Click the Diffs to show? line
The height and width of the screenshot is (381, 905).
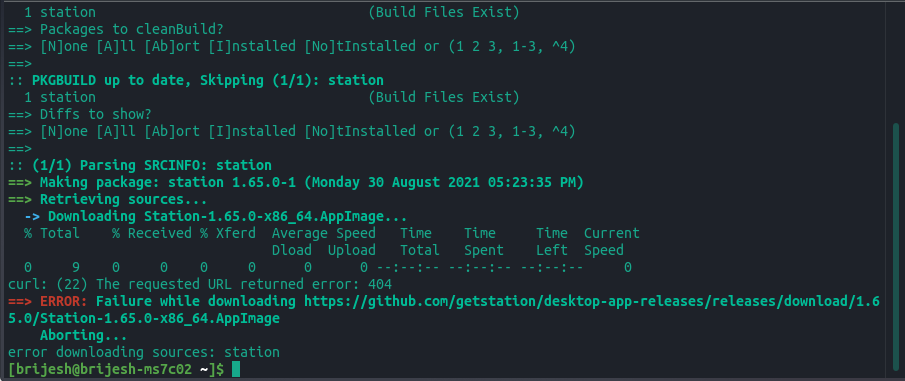[80, 114]
